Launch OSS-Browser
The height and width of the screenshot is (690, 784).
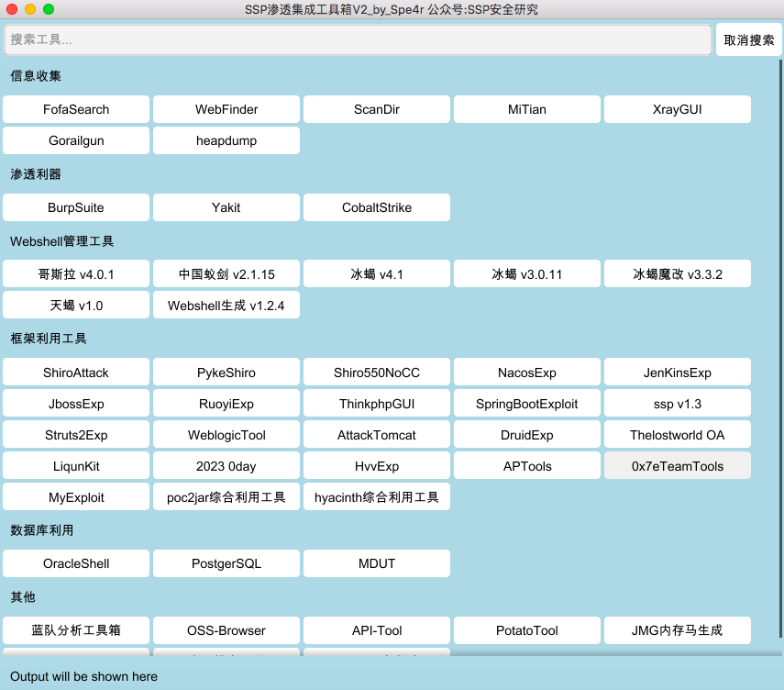pyautogui.click(x=226, y=630)
